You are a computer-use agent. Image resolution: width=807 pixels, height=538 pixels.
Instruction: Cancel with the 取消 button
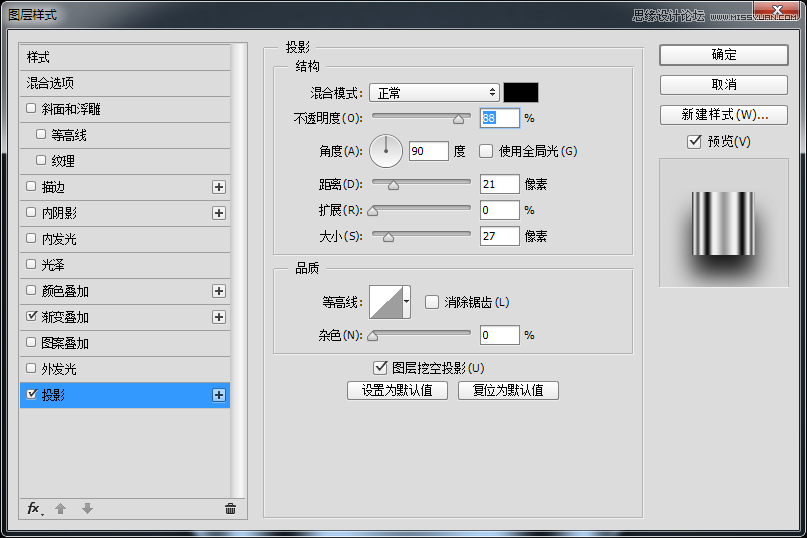724,84
